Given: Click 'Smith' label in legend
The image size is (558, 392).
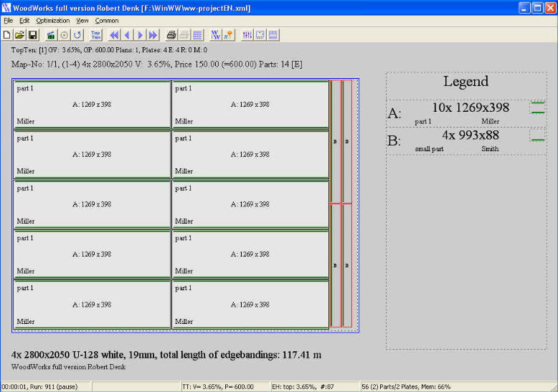Looking at the screenshot, I should [490, 149].
